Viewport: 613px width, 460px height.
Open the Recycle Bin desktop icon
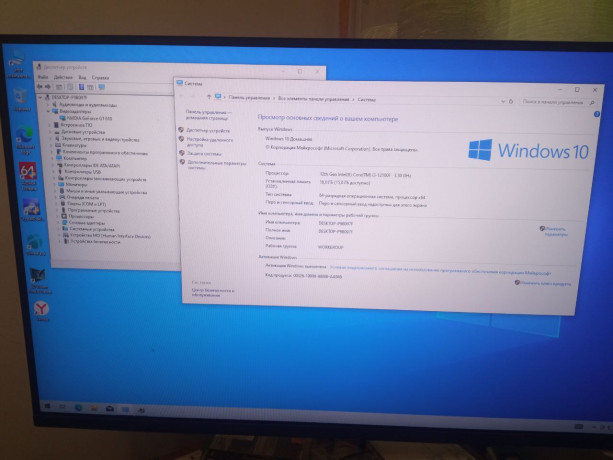pos(21,100)
